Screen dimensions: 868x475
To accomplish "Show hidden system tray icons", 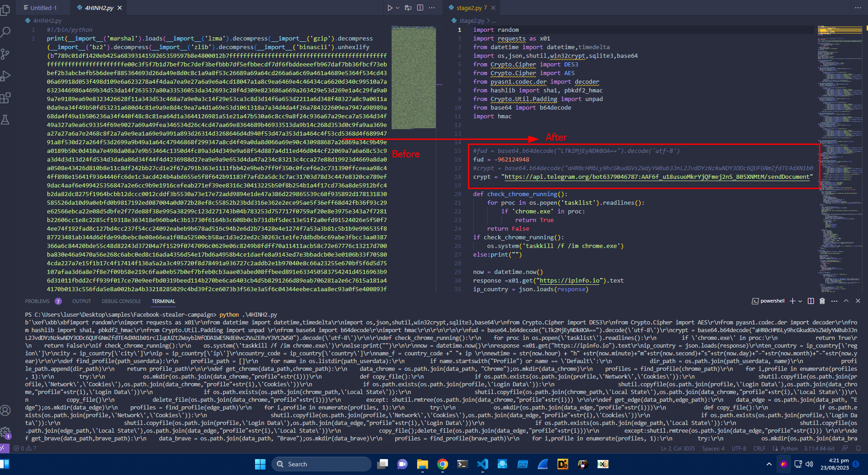I will tap(769, 464).
